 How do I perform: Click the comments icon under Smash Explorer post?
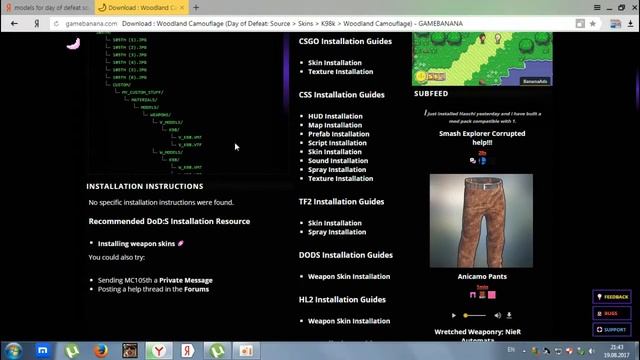473,161
